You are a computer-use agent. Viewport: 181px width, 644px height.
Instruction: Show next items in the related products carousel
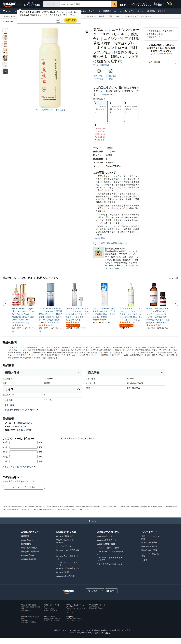point(175,303)
